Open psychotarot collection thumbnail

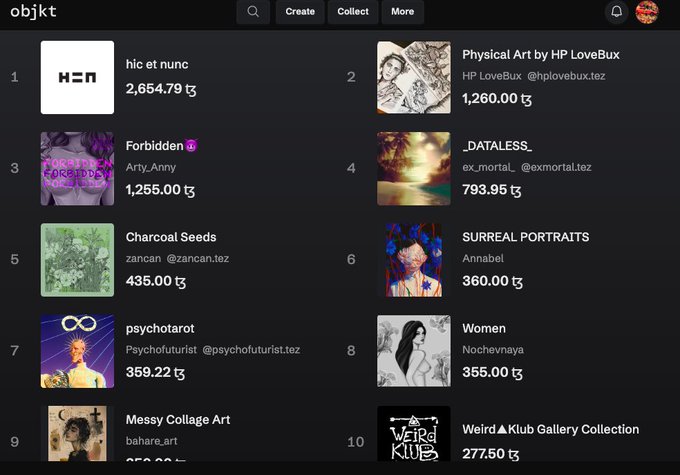[x=77, y=351]
